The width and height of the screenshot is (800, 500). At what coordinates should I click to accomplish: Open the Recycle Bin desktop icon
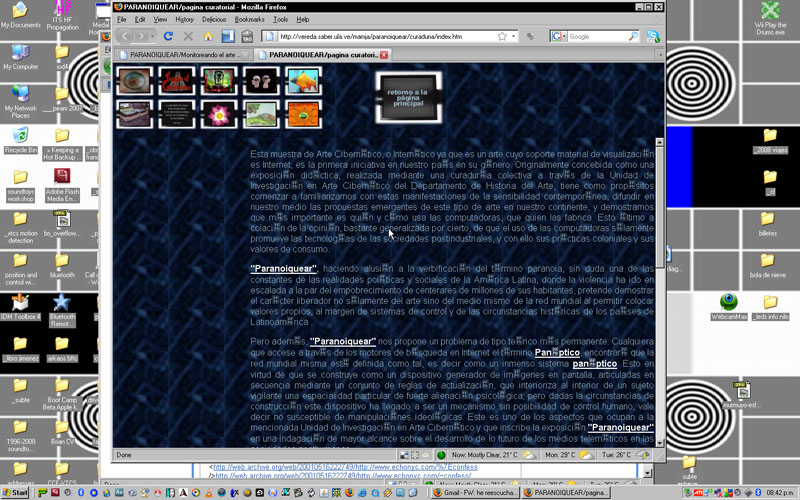pos(20,141)
